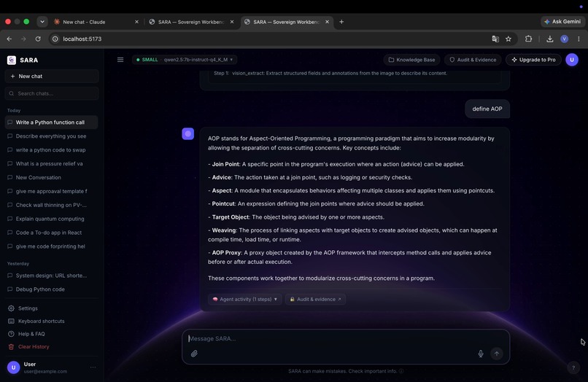
Task: Open Chrome tab search dropdown arrow
Action: (42, 22)
